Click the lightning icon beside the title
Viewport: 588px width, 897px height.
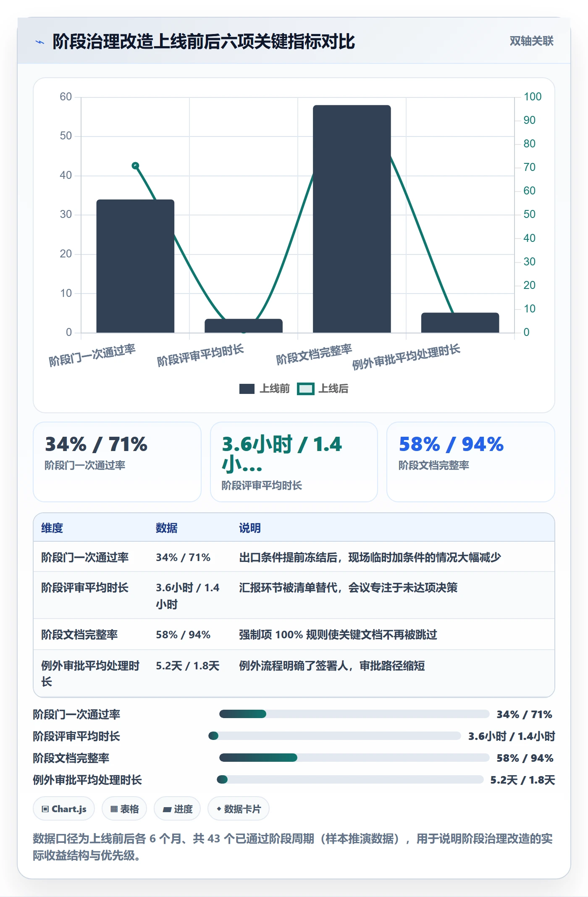tap(40, 42)
